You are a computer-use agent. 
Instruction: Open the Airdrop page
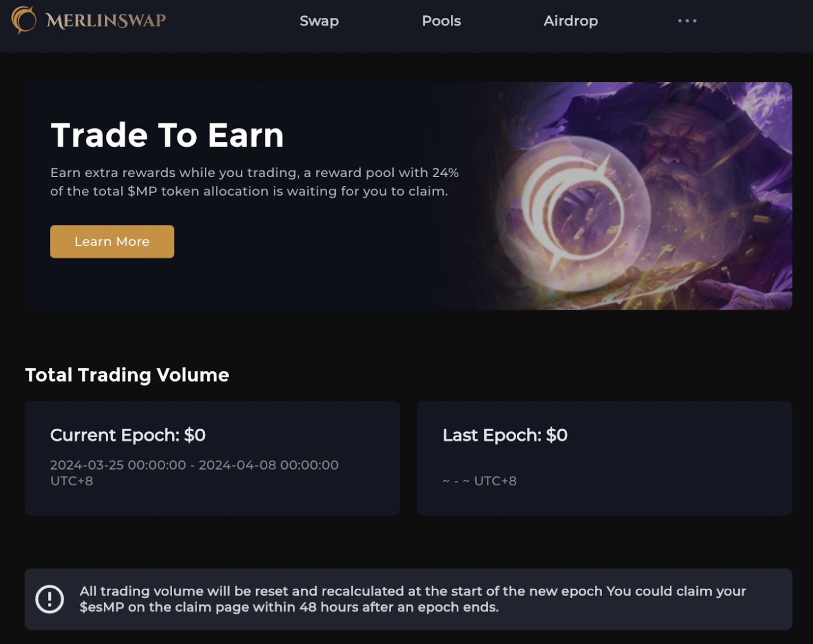click(x=571, y=21)
